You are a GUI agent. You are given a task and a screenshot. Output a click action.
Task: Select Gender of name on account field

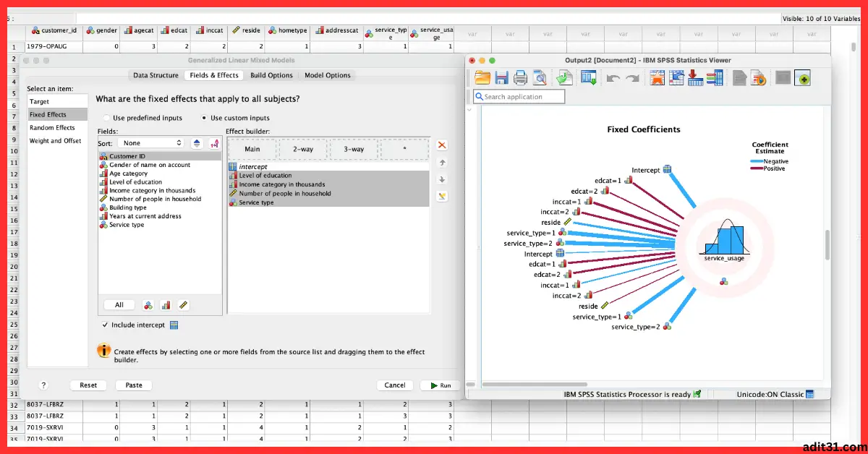tap(160, 165)
